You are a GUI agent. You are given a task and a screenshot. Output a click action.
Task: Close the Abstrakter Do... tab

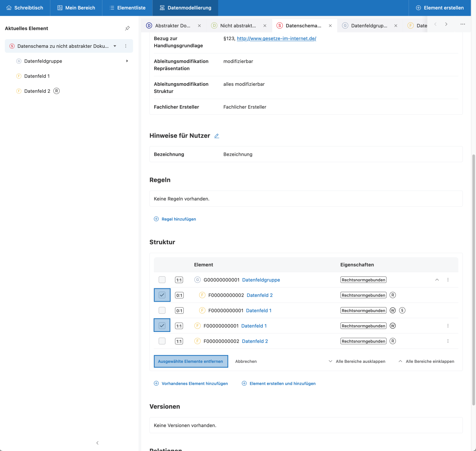[199, 26]
